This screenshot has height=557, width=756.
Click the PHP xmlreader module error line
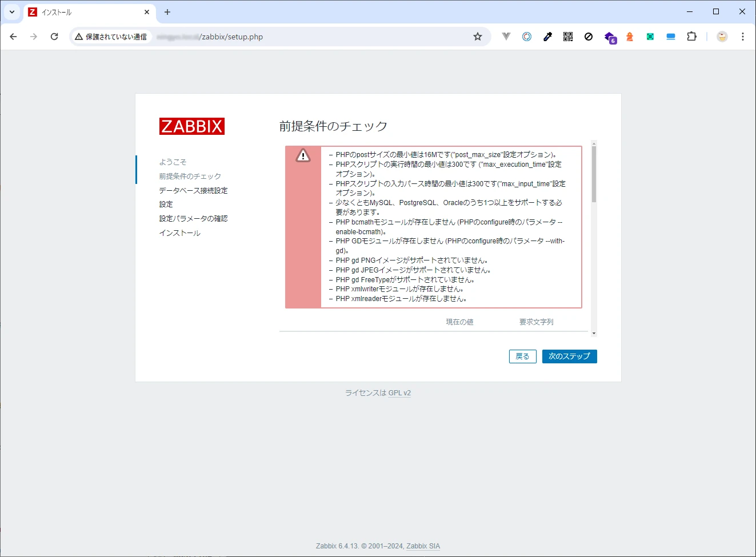[x=401, y=299]
